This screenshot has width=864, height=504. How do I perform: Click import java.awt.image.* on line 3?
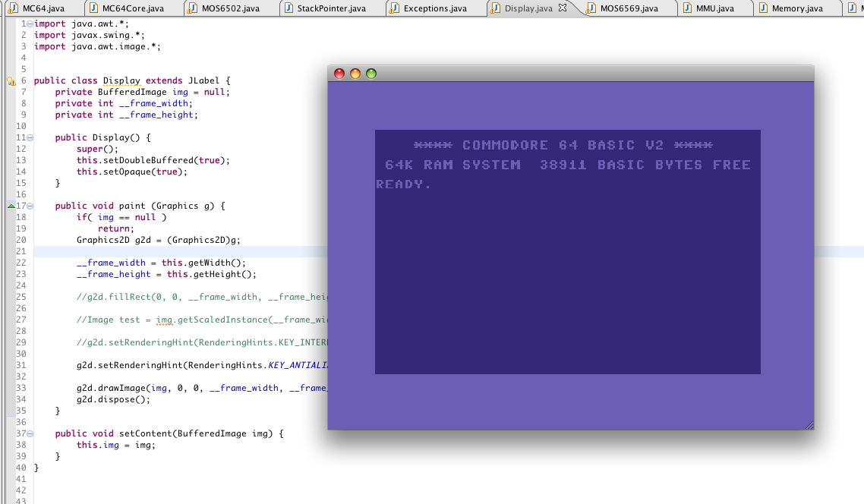pyautogui.click(x=97, y=46)
